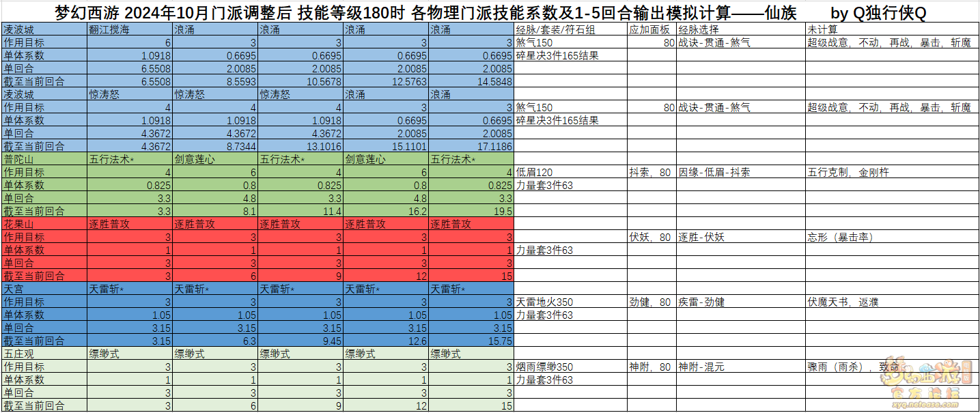Image resolution: width=980 pixels, height=413 pixels.
Task: Select the cumulative value 8.5593
Action: click(214, 81)
